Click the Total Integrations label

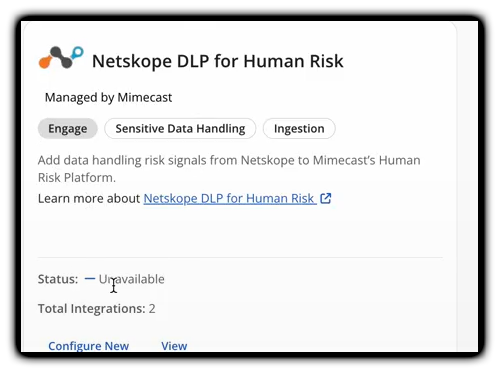pyautogui.click(x=92, y=309)
